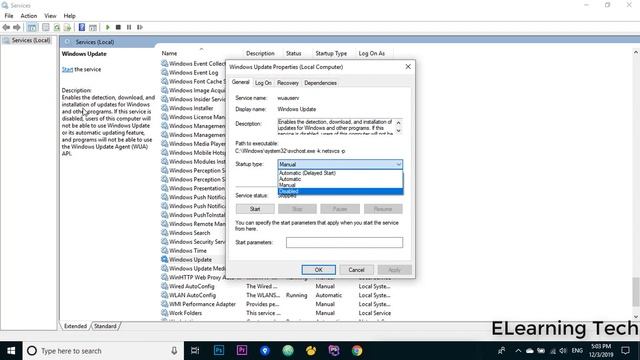Open Task View from the taskbar

click(x=195, y=351)
